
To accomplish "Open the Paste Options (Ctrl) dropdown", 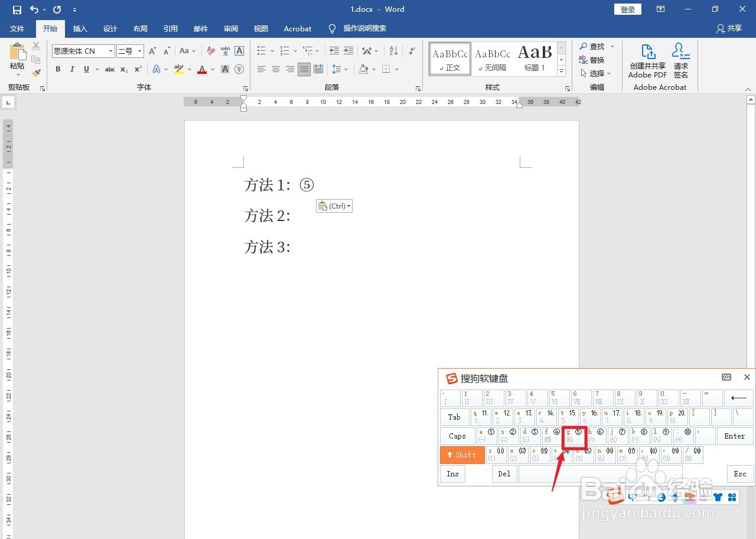I will (334, 206).
